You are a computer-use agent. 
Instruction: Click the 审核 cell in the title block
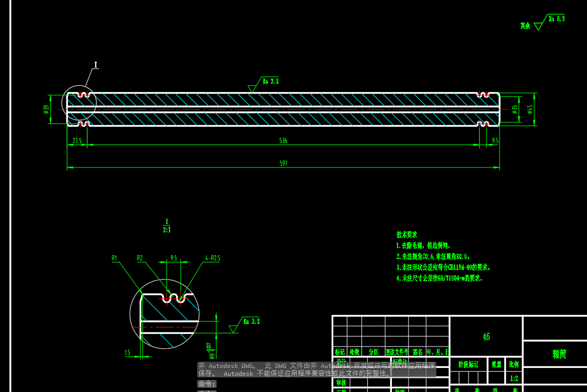click(x=341, y=382)
